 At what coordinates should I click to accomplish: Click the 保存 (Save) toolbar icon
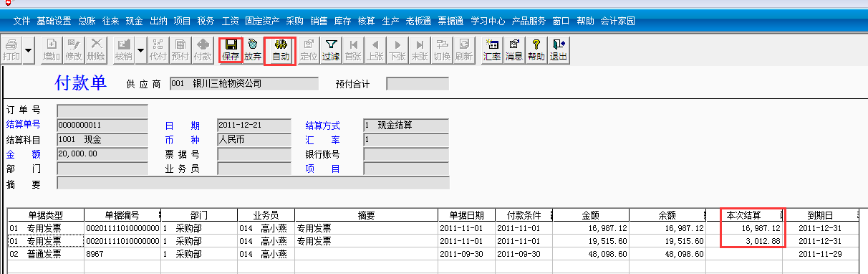(x=231, y=49)
